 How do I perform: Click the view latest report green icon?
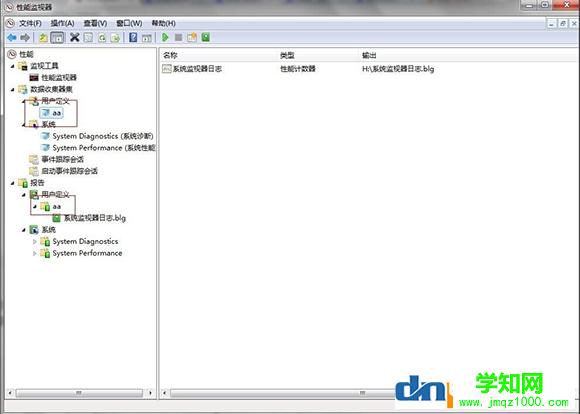(206, 37)
